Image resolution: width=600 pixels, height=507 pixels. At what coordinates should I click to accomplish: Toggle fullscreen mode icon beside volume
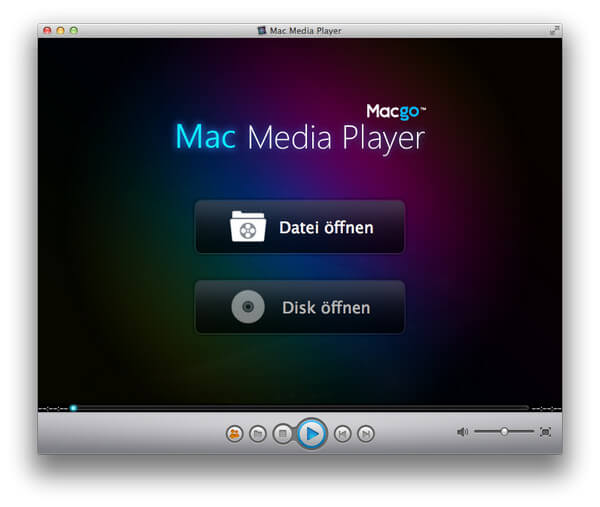click(545, 432)
